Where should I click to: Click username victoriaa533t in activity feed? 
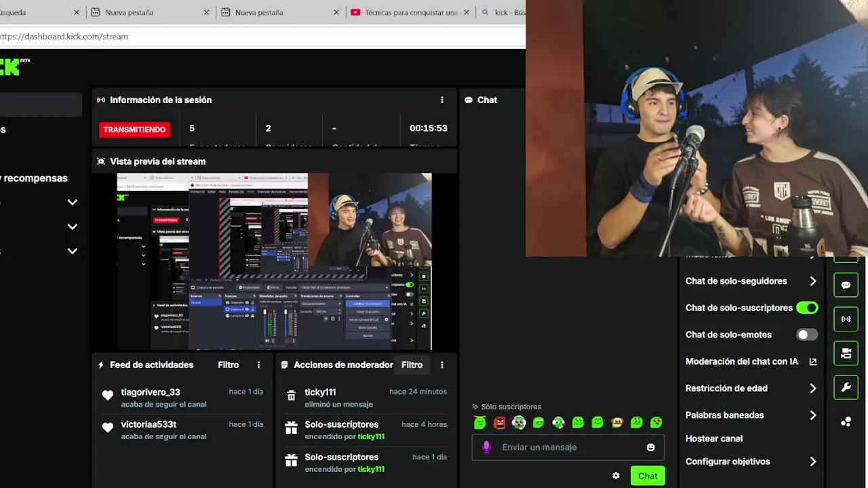[x=149, y=424]
